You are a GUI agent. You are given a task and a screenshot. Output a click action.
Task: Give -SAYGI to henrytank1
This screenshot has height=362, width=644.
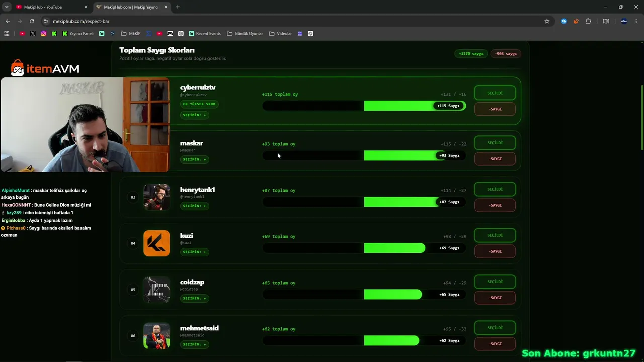pos(495,205)
